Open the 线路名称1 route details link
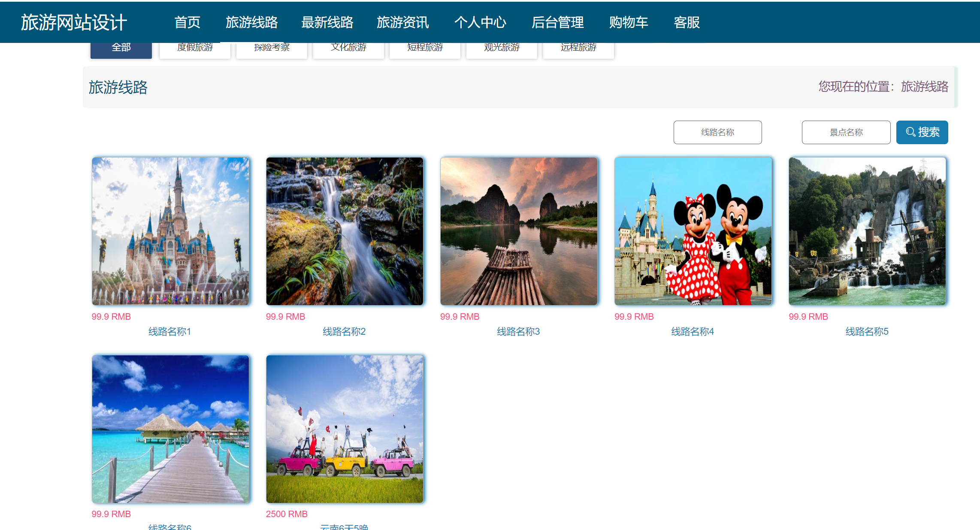 (x=170, y=331)
